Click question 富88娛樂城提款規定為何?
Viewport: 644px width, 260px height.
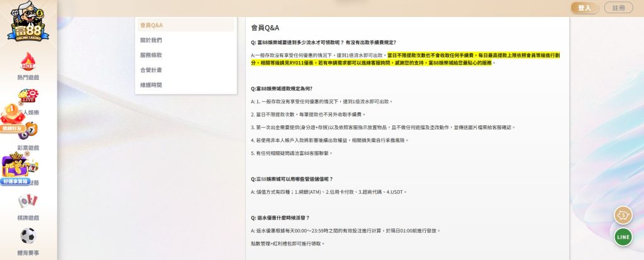coord(282,88)
